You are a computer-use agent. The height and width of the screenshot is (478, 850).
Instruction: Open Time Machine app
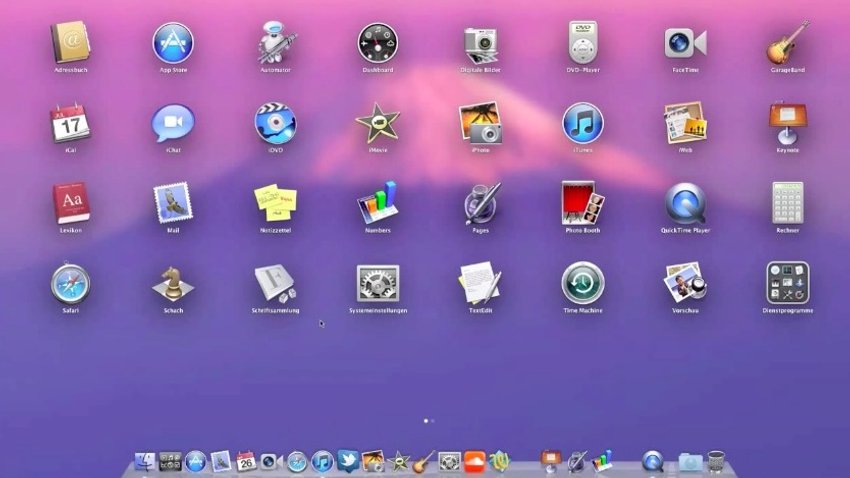tap(583, 283)
